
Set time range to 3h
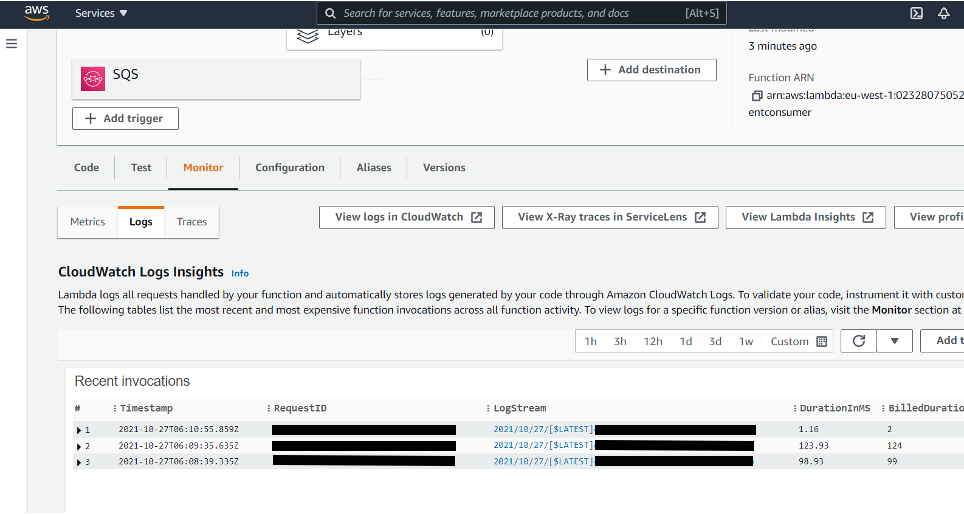pyautogui.click(x=620, y=341)
